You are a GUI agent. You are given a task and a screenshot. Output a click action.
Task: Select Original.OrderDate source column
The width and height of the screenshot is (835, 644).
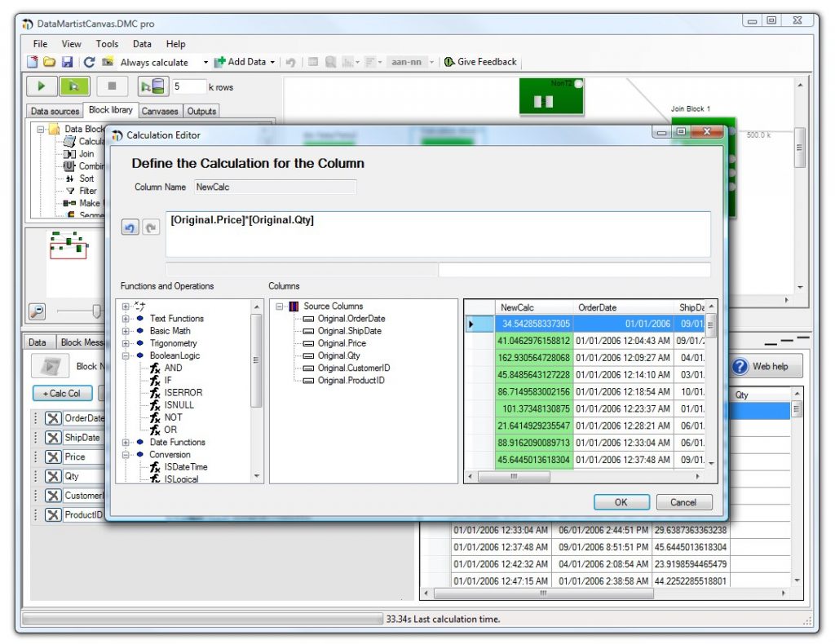coord(351,318)
